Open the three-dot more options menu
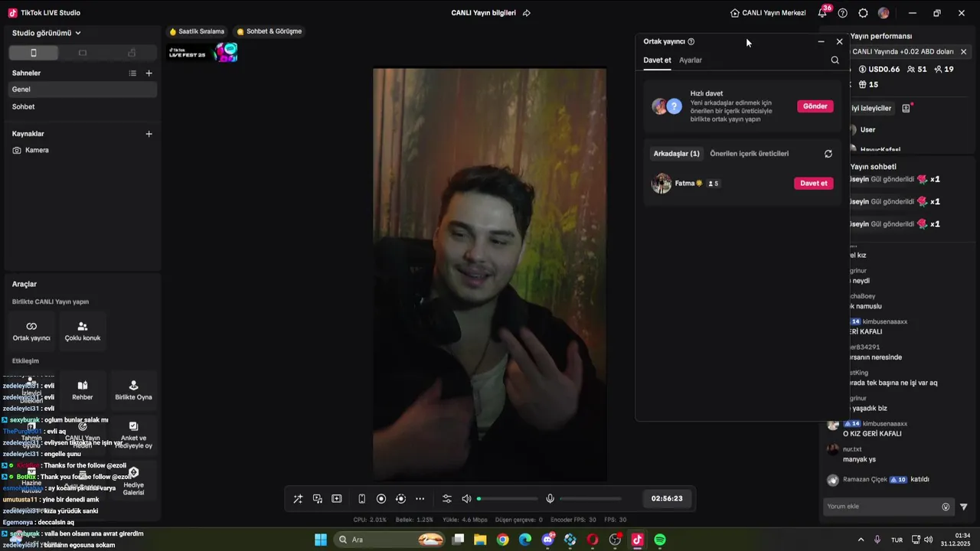The width and height of the screenshot is (980, 551). 420,499
